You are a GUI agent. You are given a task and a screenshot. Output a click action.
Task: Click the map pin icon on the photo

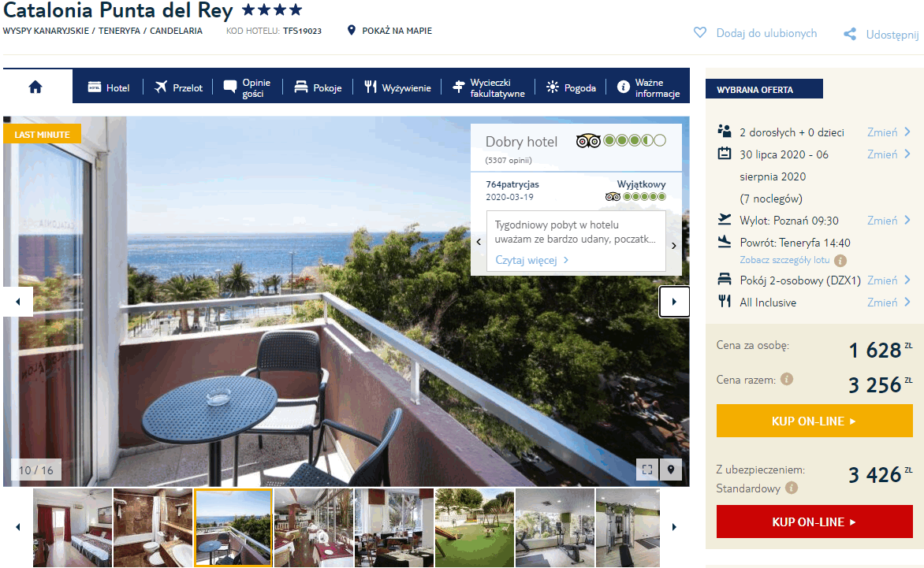coord(671,469)
